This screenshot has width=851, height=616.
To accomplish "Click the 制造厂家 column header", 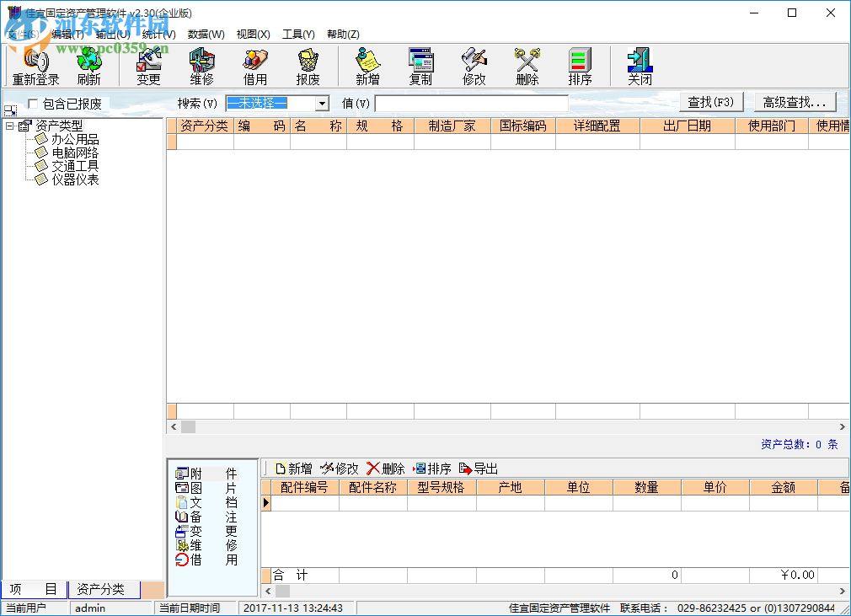I will coord(452,126).
